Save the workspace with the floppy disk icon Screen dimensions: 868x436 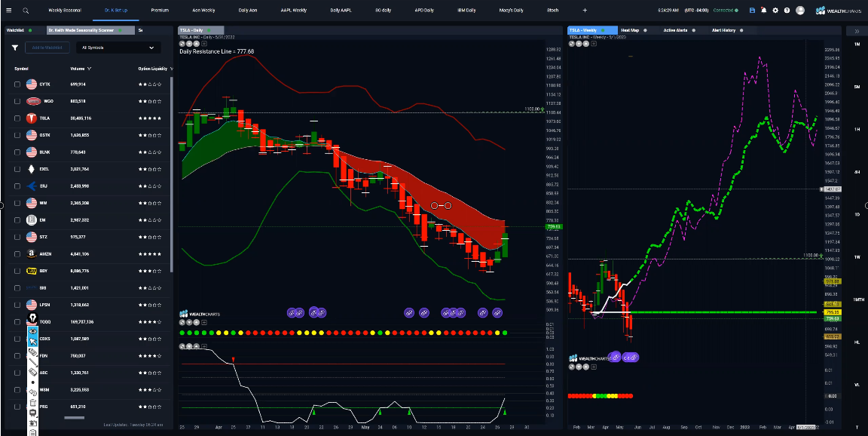click(x=752, y=11)
